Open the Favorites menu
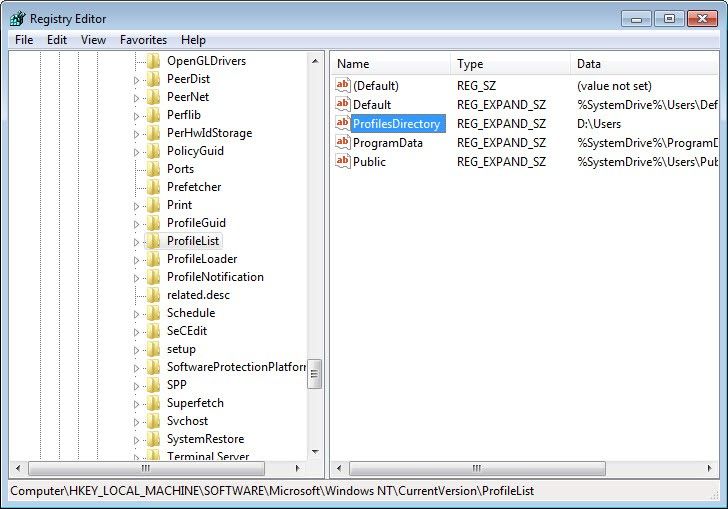Screen dimensions: 728x509 click(x=143, y=40)
